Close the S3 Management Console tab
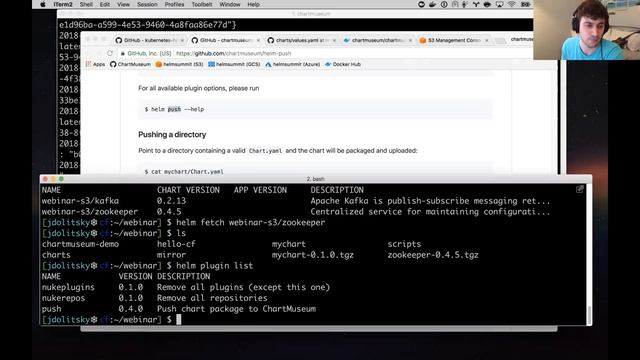The image size is (640, 360). [x=487, y=40]
